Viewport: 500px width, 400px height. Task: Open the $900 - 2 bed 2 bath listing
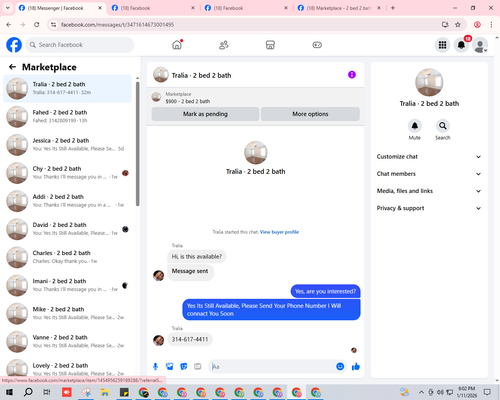click(188, 101)
